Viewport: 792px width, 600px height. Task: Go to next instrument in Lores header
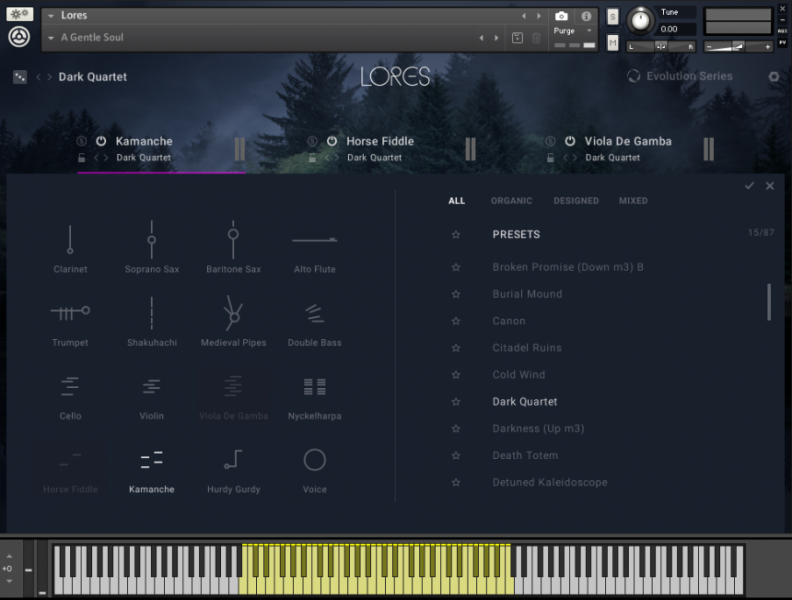(538, 16)
